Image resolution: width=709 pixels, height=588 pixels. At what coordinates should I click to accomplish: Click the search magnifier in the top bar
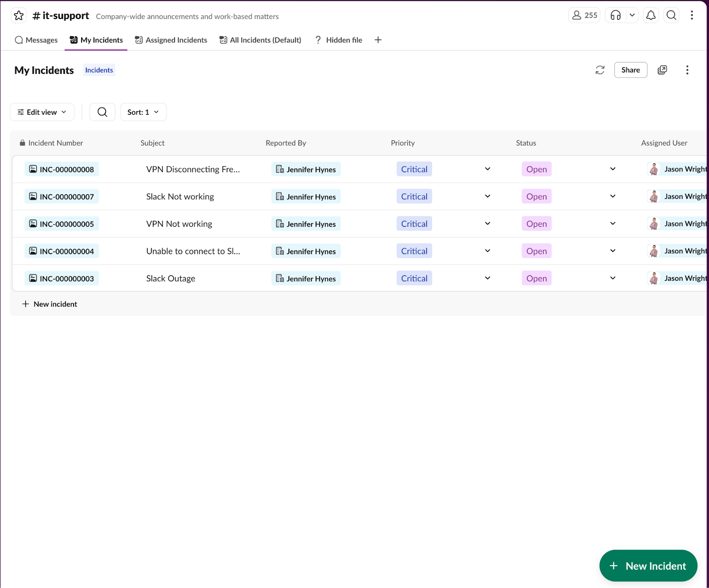(x=671, y=15)
